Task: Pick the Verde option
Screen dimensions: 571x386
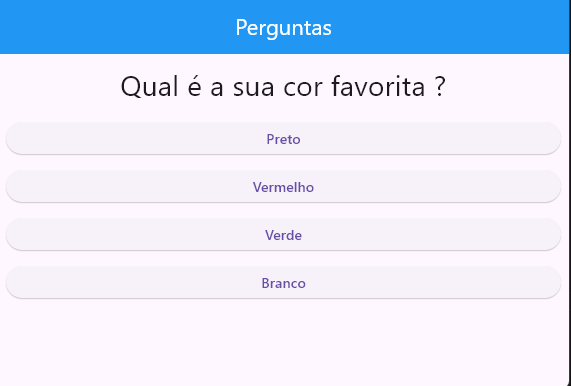Action: tap(283, 235)
